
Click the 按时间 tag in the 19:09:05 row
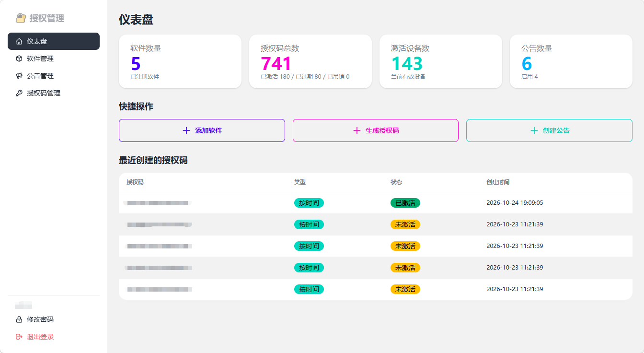pyautogui.click(x=309, y=203)
